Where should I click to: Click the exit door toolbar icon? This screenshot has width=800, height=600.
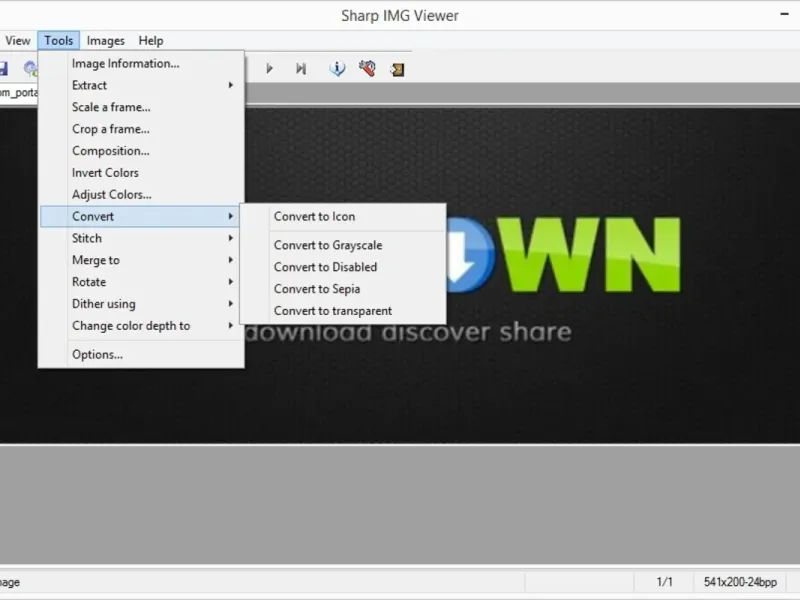click(397, 69)
